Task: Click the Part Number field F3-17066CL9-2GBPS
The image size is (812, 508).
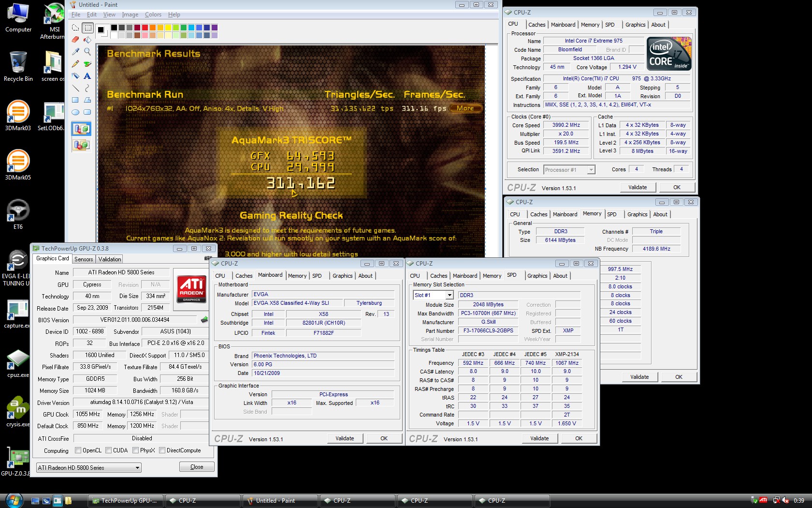Action: coord(488,331)
